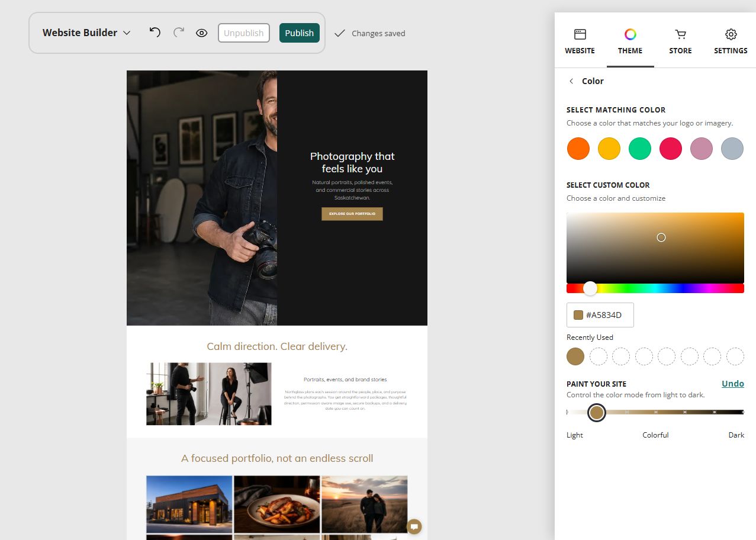Click the Portraits, events, and brand stories text
Image resolution: width=756 pixels, height=540 pixels.
click(x=345, y=380)
